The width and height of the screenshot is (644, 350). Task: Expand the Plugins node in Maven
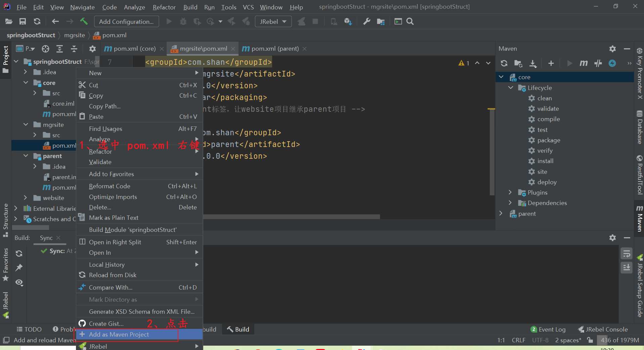tap(511, 192)
